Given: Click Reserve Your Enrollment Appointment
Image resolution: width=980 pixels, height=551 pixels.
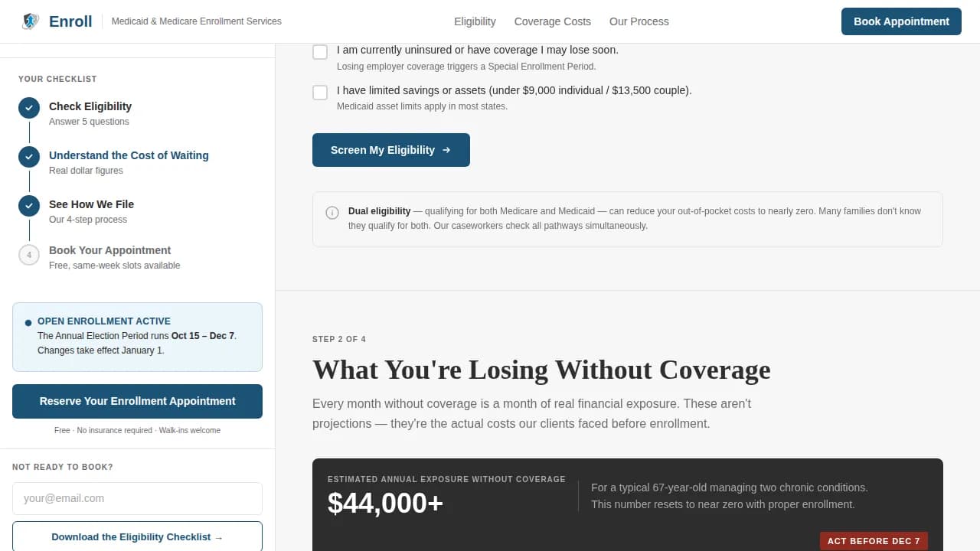Looking at the screenshot, I should point(137,401).
